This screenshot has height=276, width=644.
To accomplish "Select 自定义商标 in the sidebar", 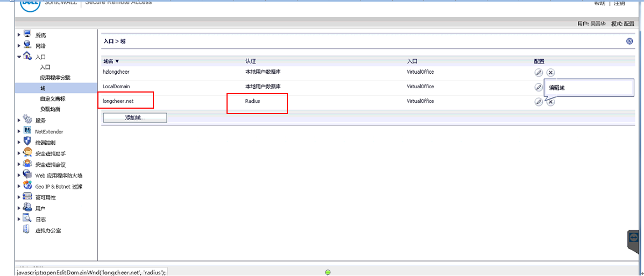I will 53,99.
